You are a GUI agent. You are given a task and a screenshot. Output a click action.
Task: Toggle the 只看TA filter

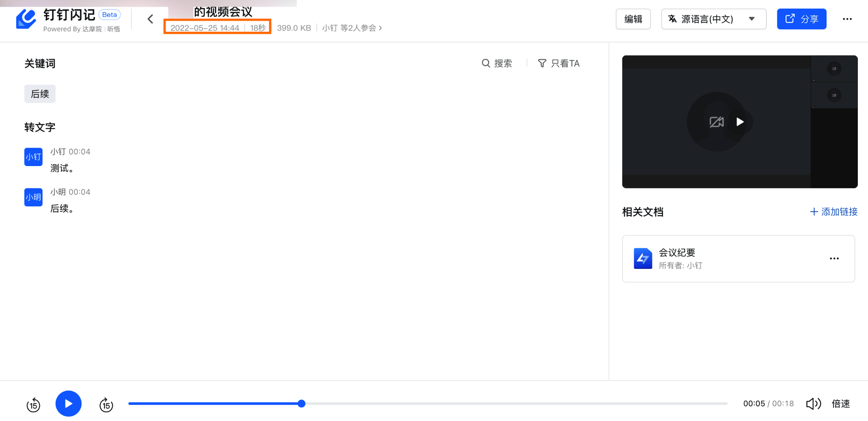559,63
